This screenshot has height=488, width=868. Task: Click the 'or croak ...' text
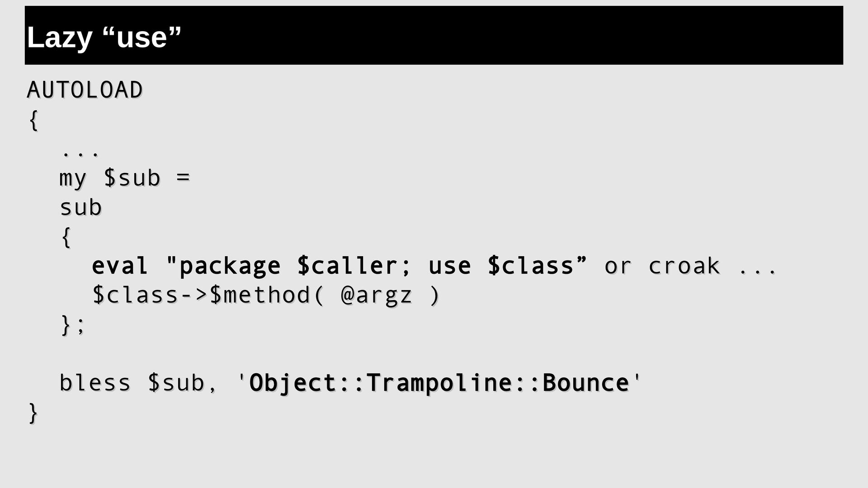click(x=691, y=266)
